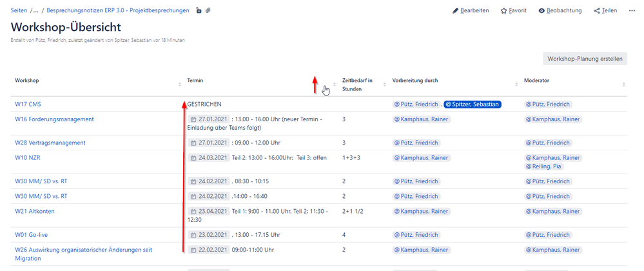Click the 27.01.2021 date in the W28 row
This screenshot has height=271, width=644.
pyautogui.click(x=209, y=143)
